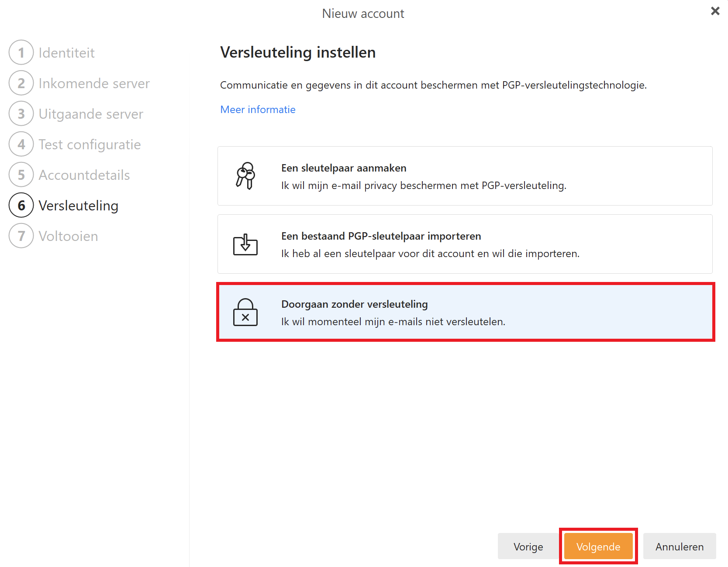Image resolution: width=728 pixels, height=567 pixels.
Task: Switch to the Accountdetails step
Action: (84, 175)
